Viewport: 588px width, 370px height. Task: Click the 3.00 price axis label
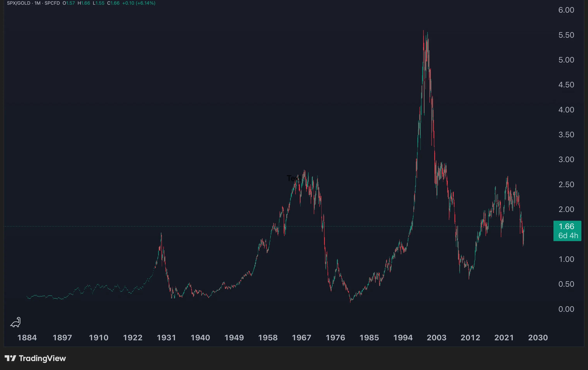coord(566,160)
